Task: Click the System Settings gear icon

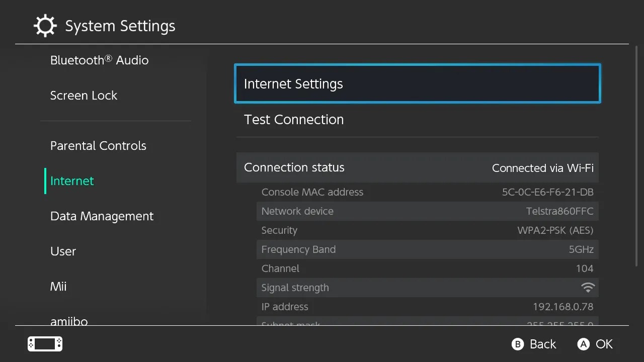Action: pyautogui.click(x=45, y=26)
